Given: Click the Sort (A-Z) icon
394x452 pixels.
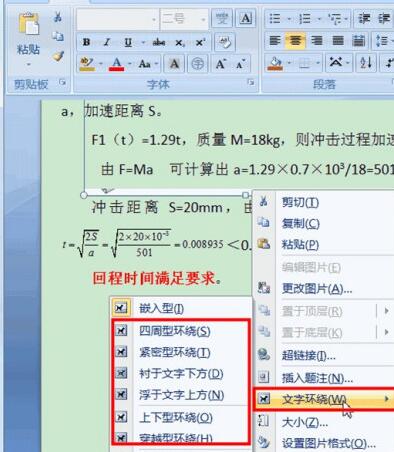Looking at the screenshot, I should click(x=366, y=62).
